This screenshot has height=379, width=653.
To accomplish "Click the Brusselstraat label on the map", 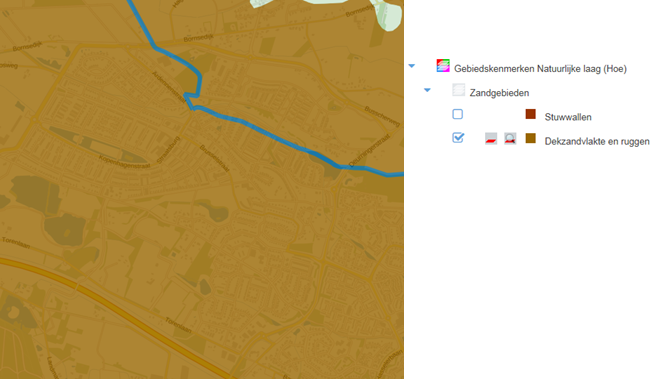I will point(214,158).
